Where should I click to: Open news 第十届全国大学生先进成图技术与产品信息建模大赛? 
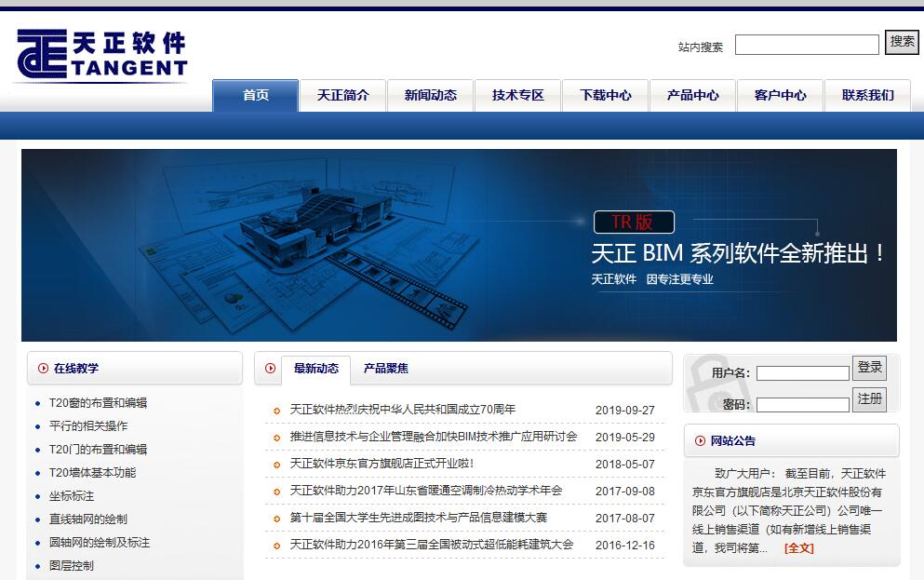[419, 519]
